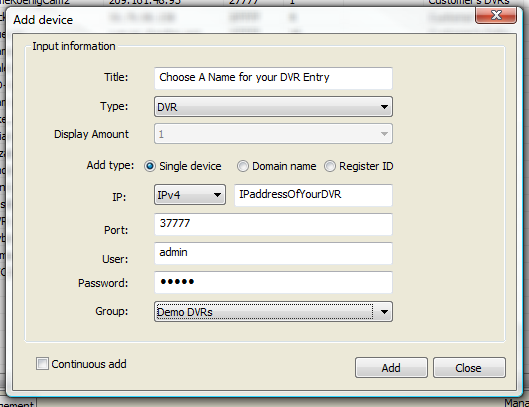Click the Group dropdown arrow icon
529x407 pixels.
pos(384,312)
